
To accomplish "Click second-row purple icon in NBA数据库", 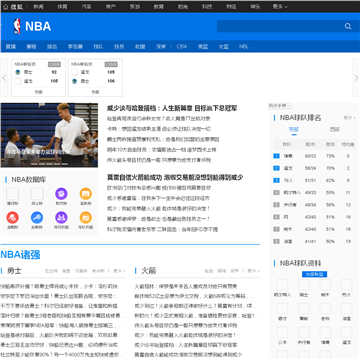I will (61, 218).
